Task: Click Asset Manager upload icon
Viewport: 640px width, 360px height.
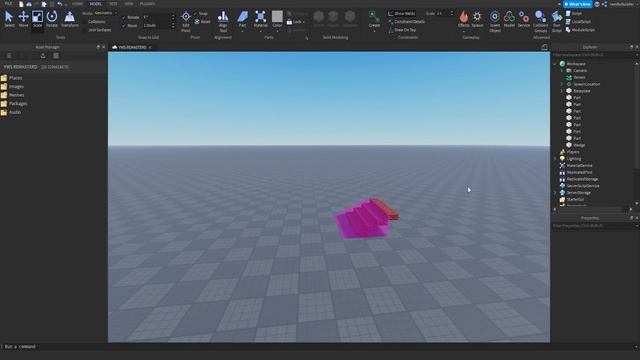Action: [x=43, y=56]
